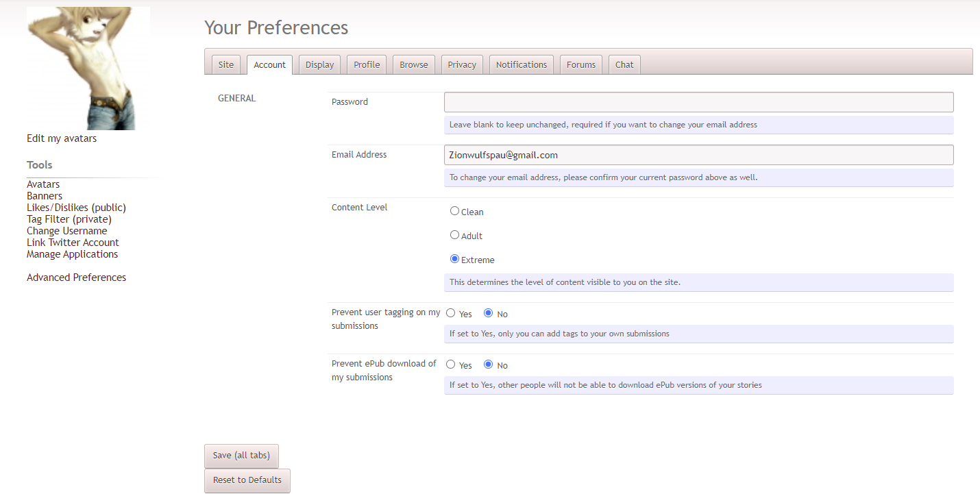Open Edit my avatars link

[62, 138]
